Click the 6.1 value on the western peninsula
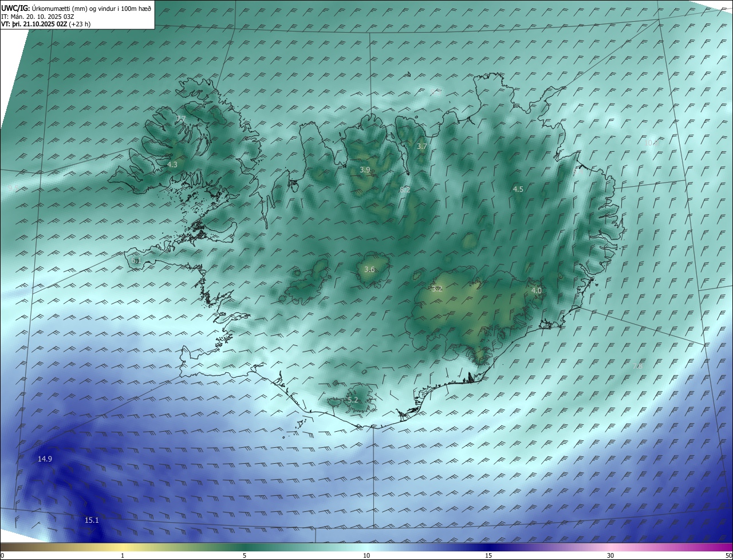The width and height of the screenshot is (733, 560). coord(136,261)
